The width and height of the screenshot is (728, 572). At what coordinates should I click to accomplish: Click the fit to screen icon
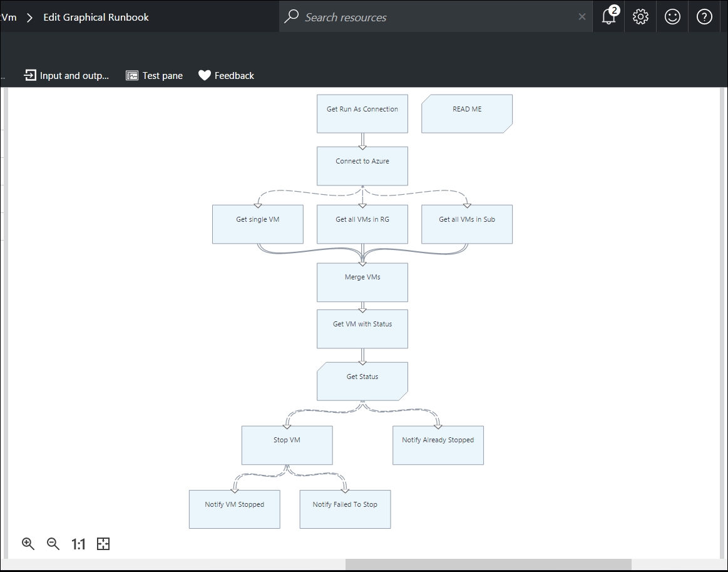click(x=103, y=544)
